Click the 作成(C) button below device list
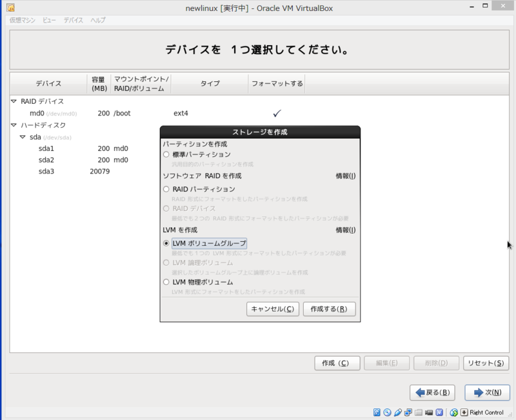516x420 pixels. tap(337, 363)
